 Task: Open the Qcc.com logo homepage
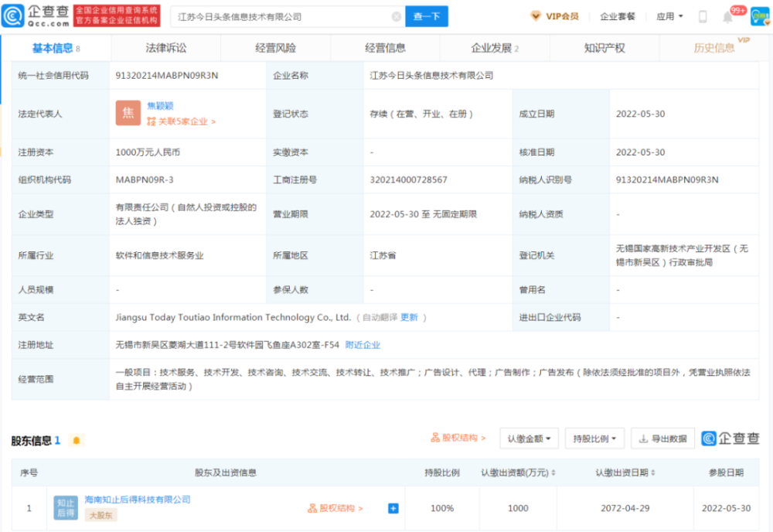tap(36, 15)
